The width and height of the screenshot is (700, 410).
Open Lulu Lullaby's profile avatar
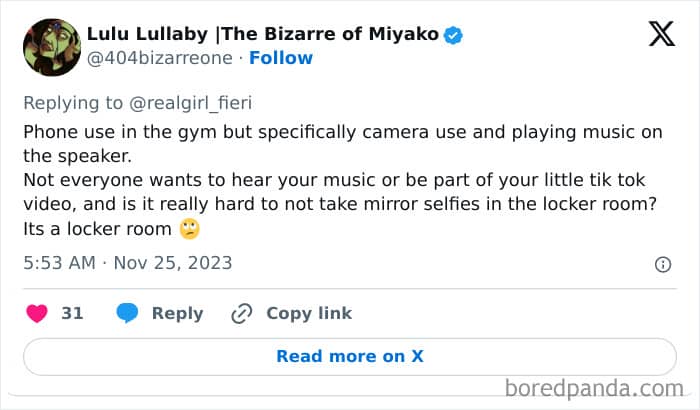[x=51, y=47]
